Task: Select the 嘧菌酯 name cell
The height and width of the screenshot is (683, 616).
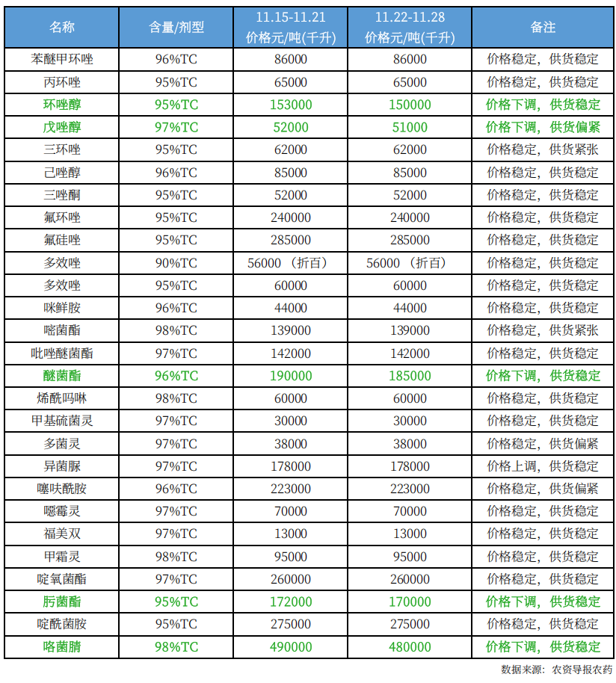Action: [61, 330]
